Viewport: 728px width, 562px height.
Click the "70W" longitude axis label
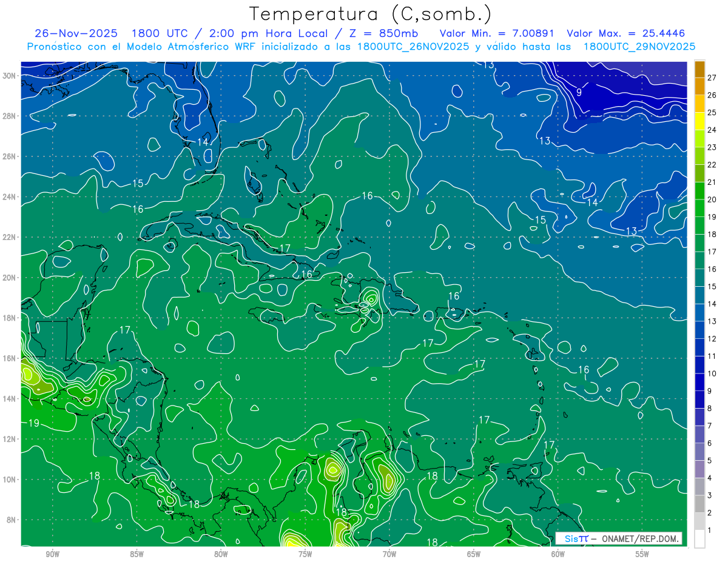[389, 555]
